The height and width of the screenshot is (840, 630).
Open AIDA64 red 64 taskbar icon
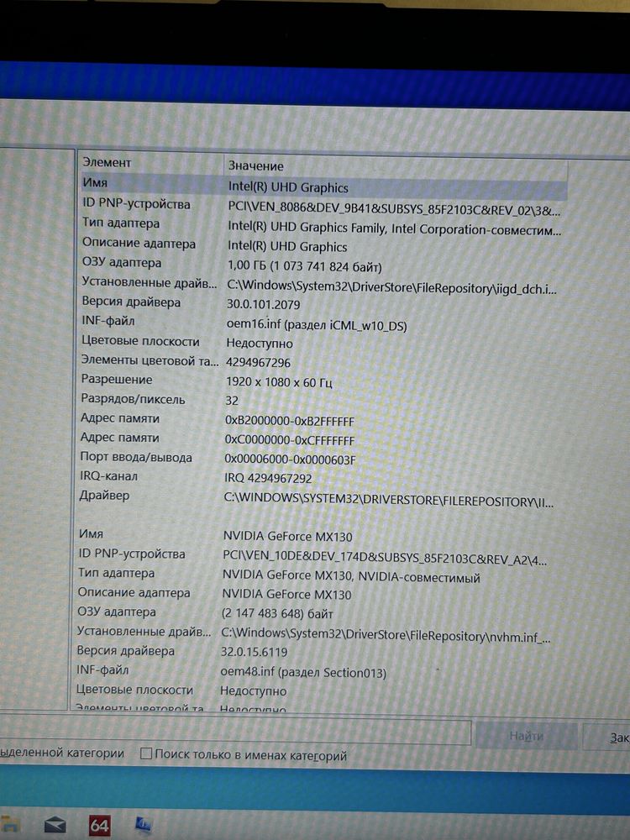99,825
